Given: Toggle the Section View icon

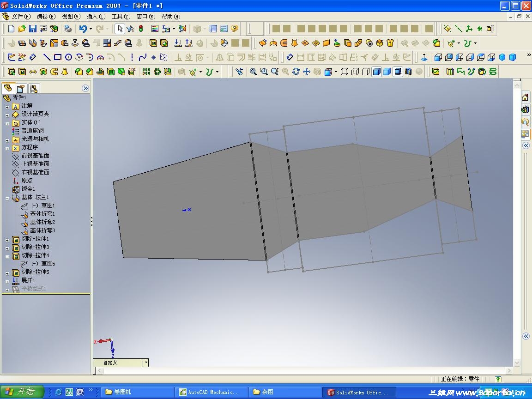Looking at the screenshot, I should coord(409,72).
